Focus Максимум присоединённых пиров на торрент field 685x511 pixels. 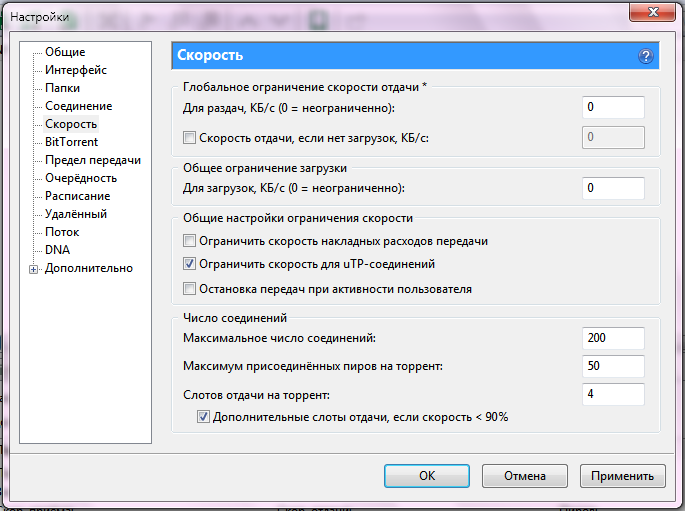pos(613,366)
